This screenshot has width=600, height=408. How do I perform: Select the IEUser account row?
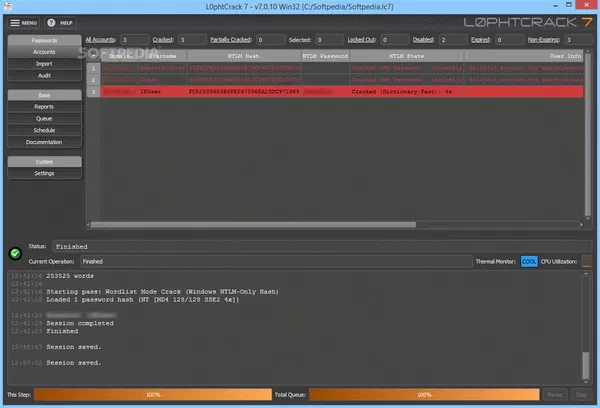pos(342,92)
